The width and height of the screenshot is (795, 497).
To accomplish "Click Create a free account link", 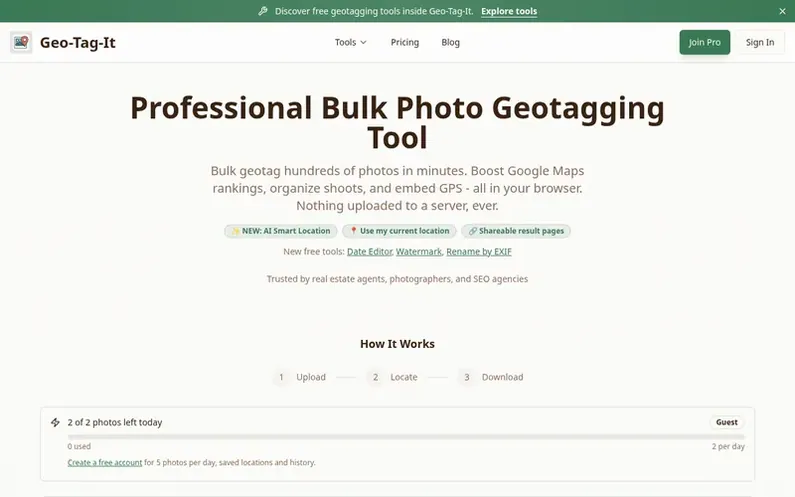I will [104, 463].
